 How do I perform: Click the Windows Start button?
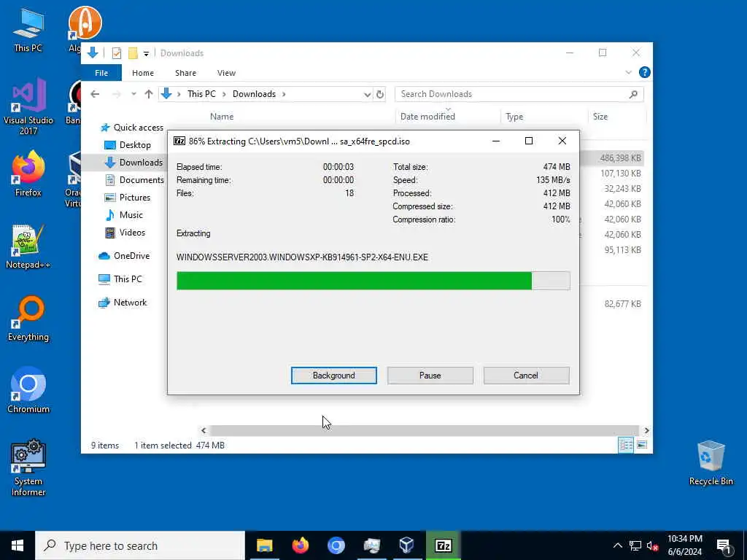18,545
